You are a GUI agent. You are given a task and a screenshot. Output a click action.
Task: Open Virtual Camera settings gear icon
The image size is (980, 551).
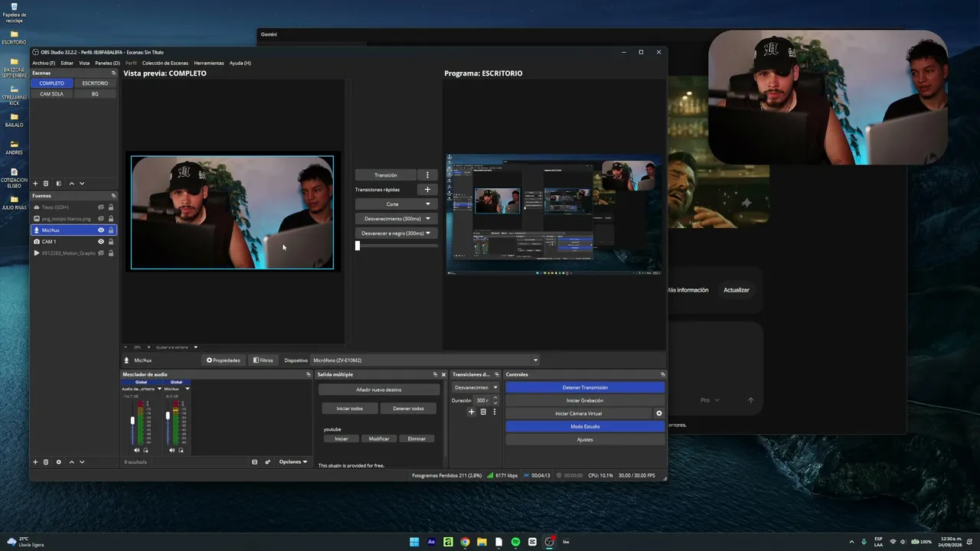[x=659, y=413]
